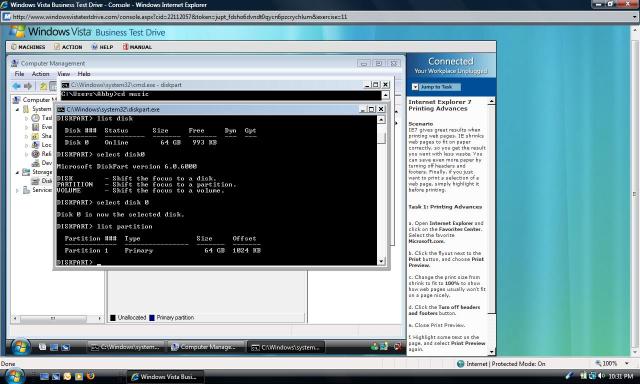
Task: Expand the Services and Applications node
Action: tap(18, 191)
